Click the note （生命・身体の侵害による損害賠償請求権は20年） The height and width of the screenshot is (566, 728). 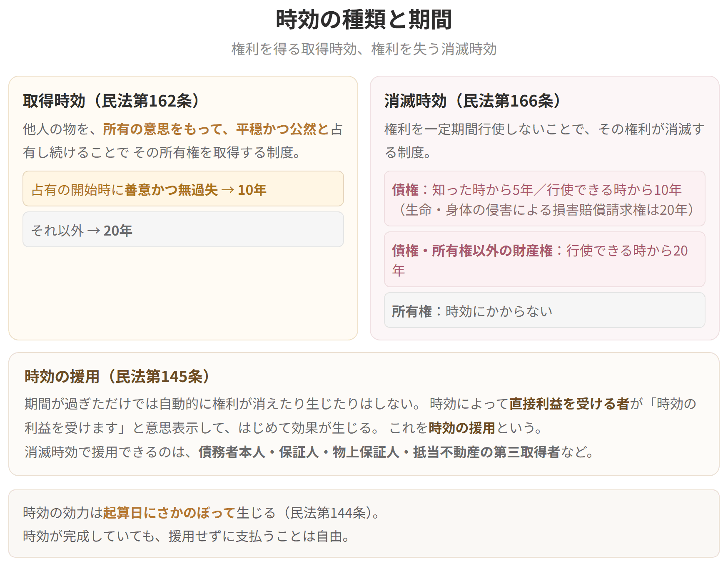click(546, 210)
